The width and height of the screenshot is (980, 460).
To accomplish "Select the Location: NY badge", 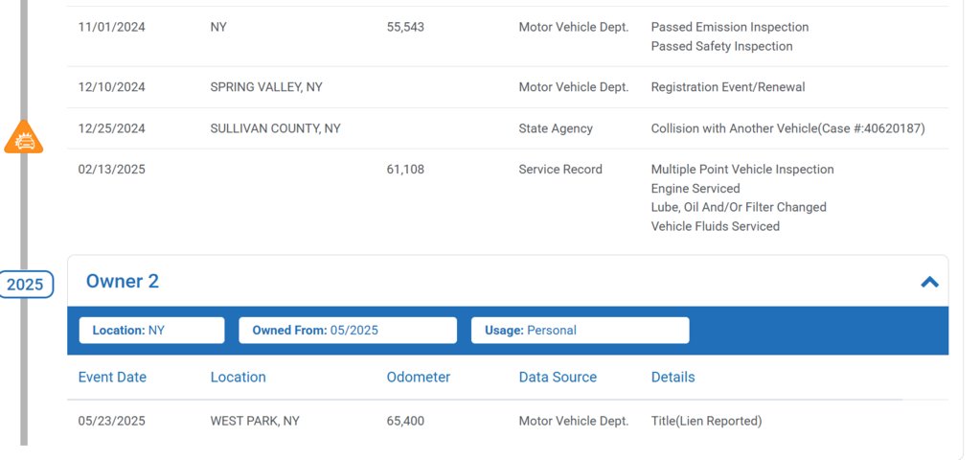I will (x=151, y=331).
